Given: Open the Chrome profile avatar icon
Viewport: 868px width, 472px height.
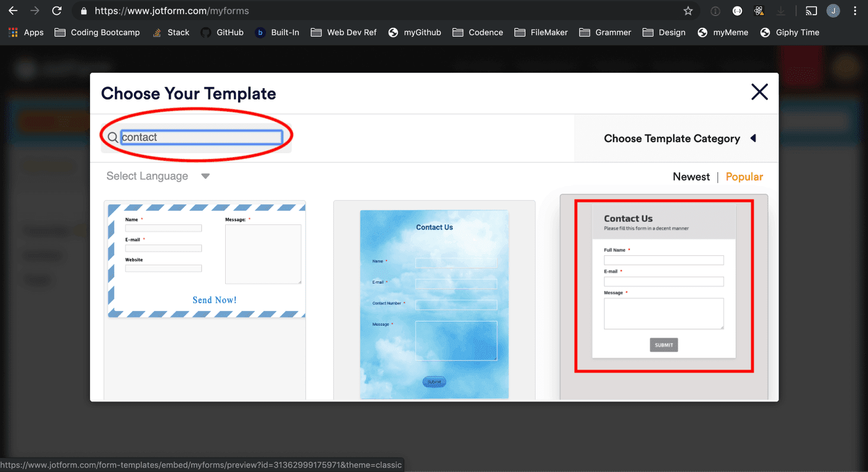Looking at the screenshot, I should click(x=833, y=11).
